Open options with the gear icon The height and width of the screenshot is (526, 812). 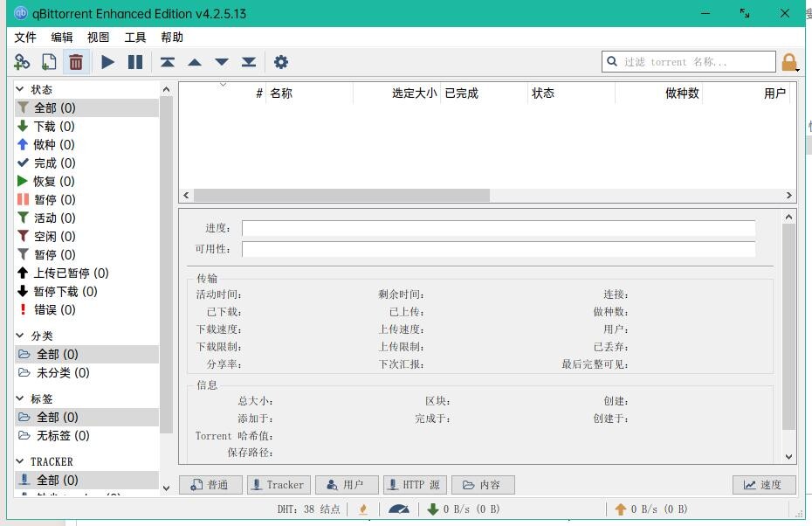(x=280, y=62)
